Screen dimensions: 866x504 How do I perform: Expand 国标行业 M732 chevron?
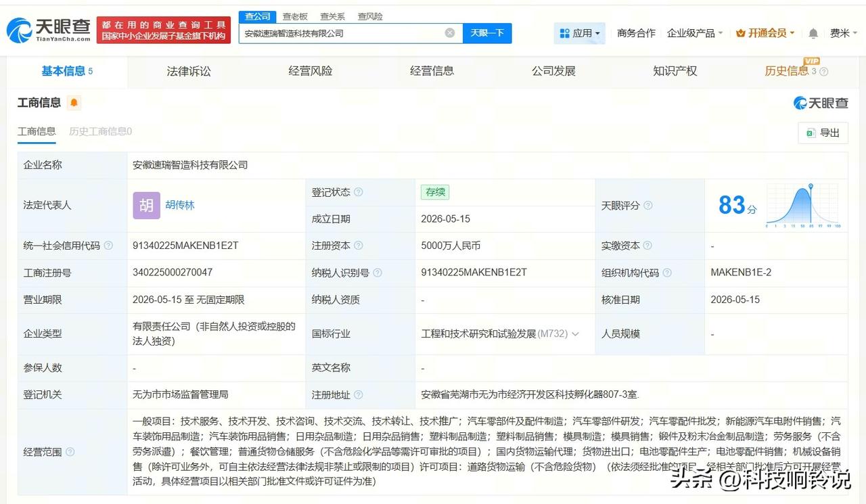[x=576, y=334]
